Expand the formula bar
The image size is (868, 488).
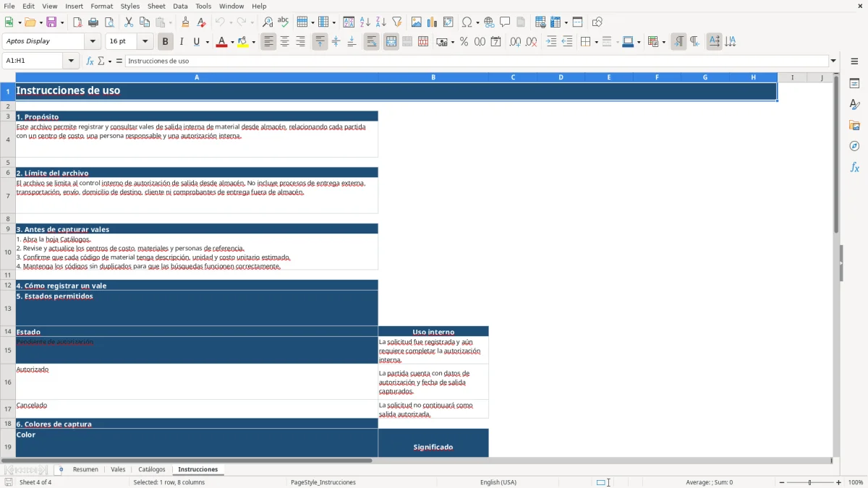(834, 61)
